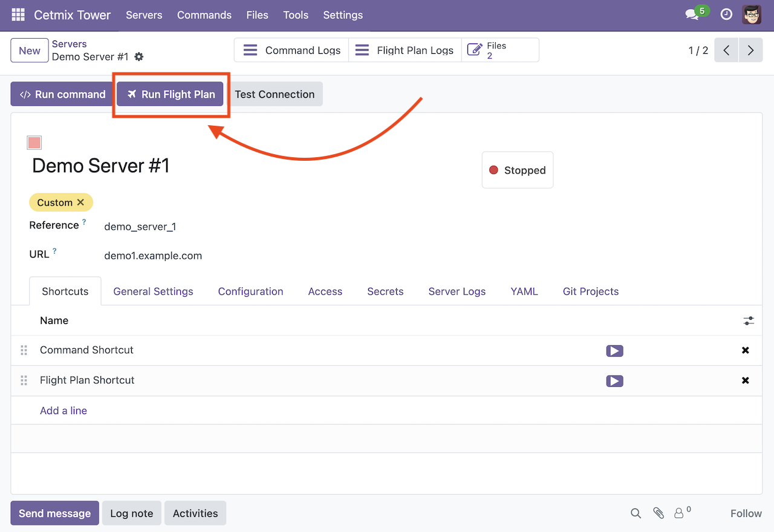
Task: Click the pink server color swatch
Action: (34, 143)
